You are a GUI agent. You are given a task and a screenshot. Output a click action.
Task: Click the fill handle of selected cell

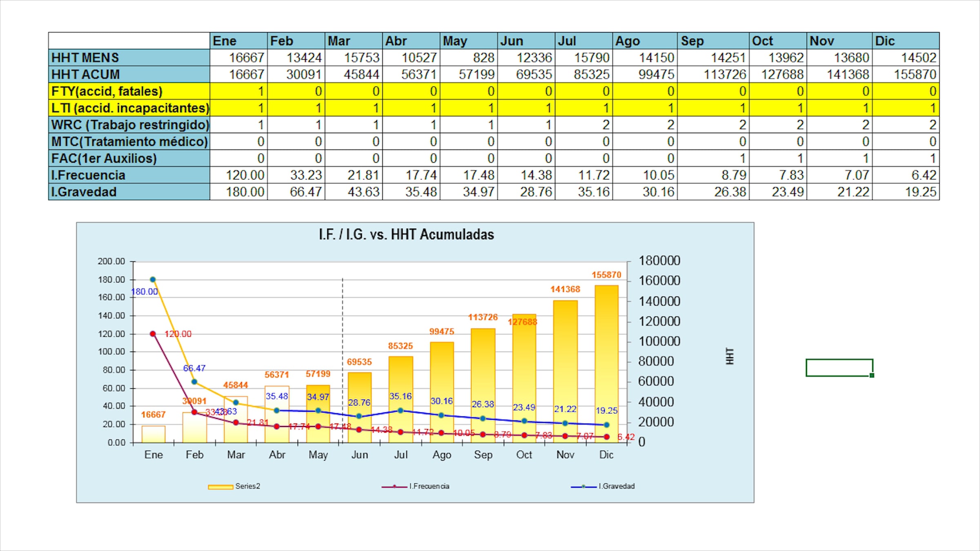pyautogui.click(x=872, y=375)
